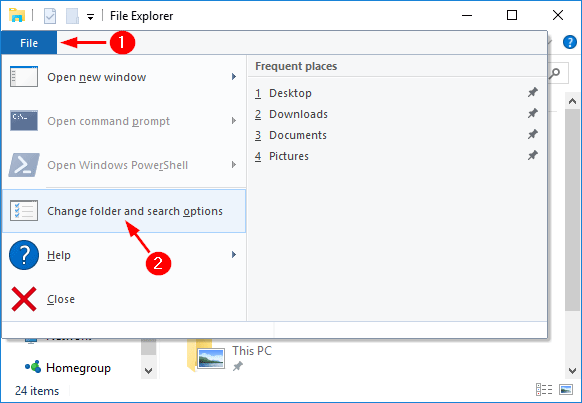Open the Help menu entry
The width and height of the screenshot is (582, 403).
point(124,255)
